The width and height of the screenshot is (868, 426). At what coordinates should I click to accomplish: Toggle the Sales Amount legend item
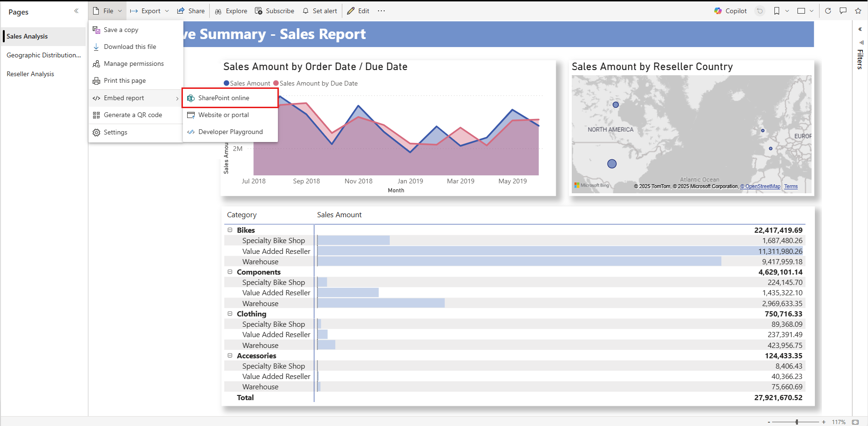[247, 83]
